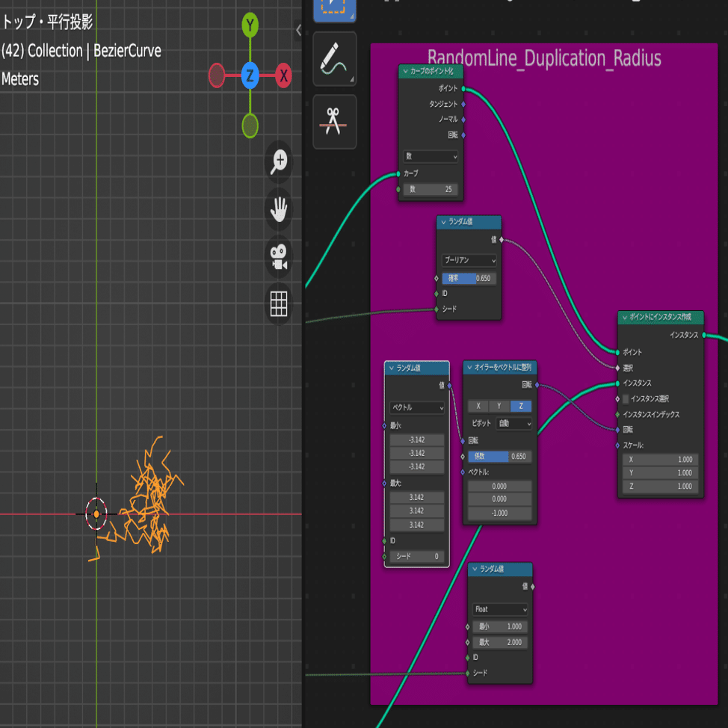Click the スケール input socket
This screenshot has width=728, height=728.
[617, 445]
